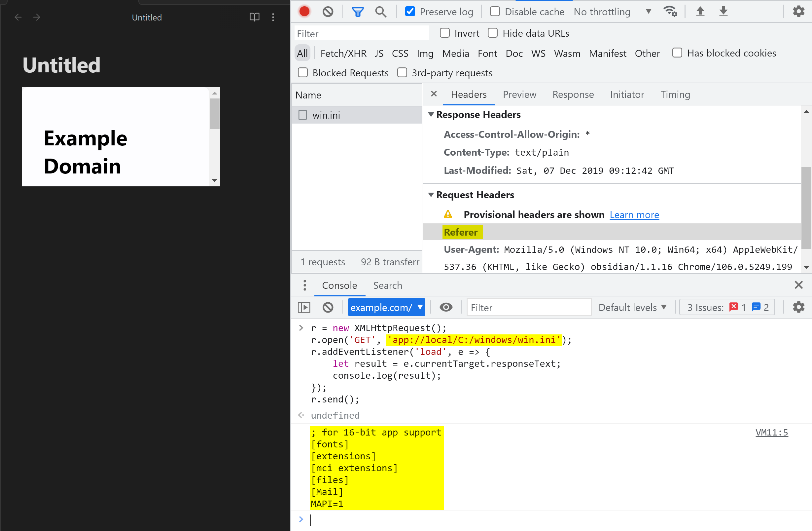Click the network Filter text field
The width and height of the screenshot is (812, 531).
click(x=361, y=33)
